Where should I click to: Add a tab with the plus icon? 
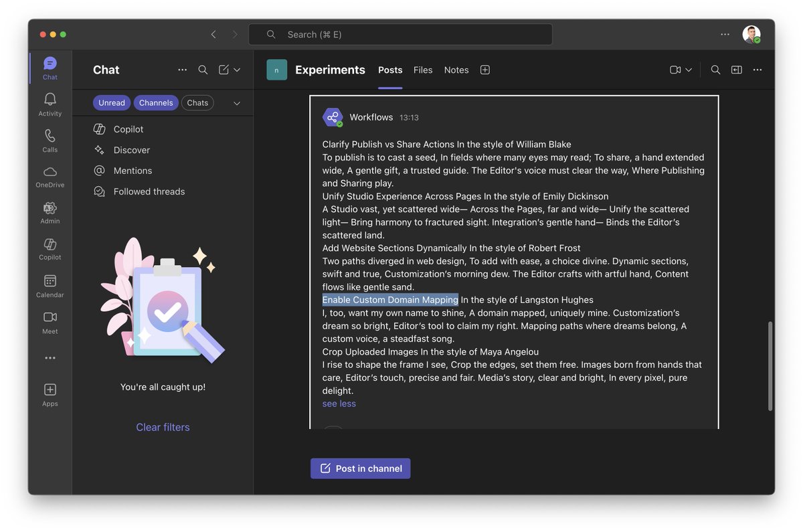485,70
